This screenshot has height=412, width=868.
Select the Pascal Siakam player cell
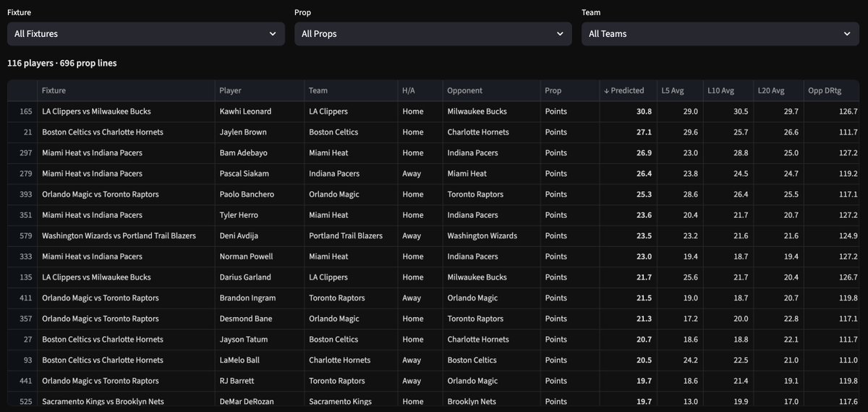259,174
